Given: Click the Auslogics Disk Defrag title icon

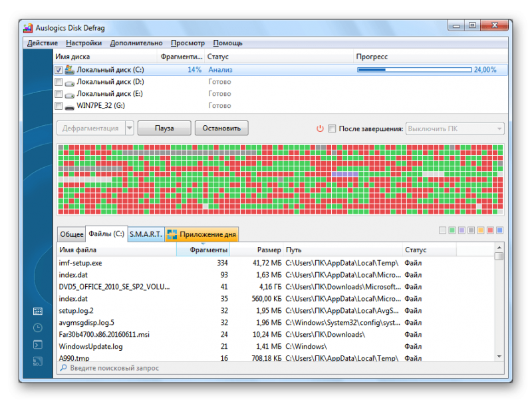Looking at the screenshot, I should tap(28, 28).
